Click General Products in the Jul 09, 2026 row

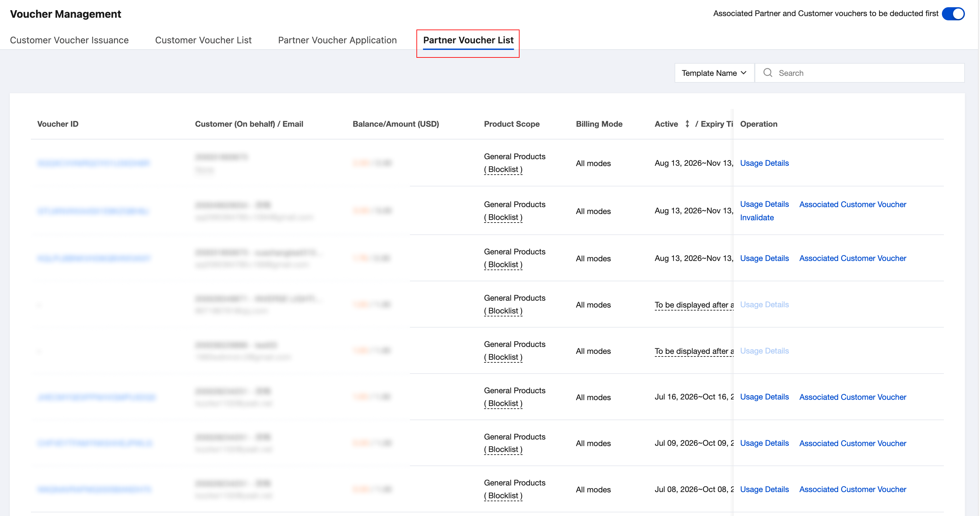click(514, 437)
